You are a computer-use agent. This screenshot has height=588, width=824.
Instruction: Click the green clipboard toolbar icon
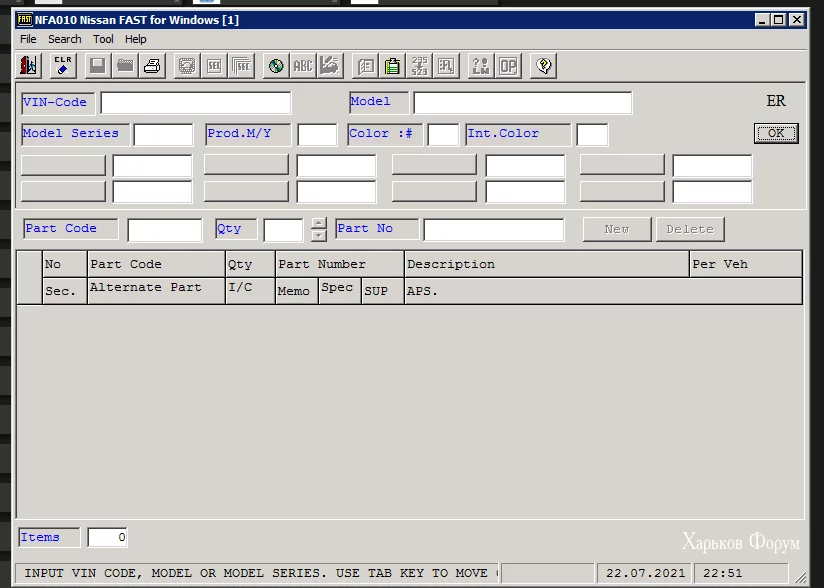[x=392, y=66]
